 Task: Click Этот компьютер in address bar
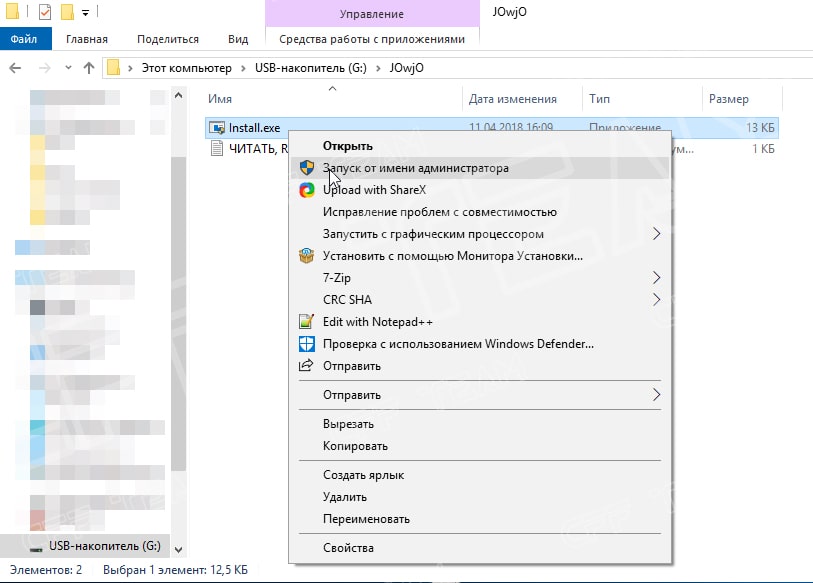coord(187,68)
